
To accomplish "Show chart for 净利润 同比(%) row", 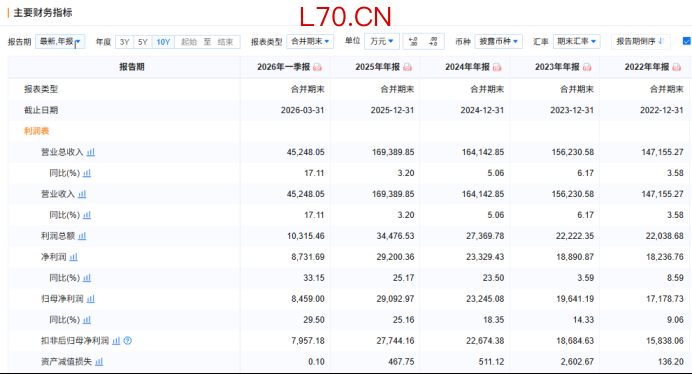I will 87,278.
